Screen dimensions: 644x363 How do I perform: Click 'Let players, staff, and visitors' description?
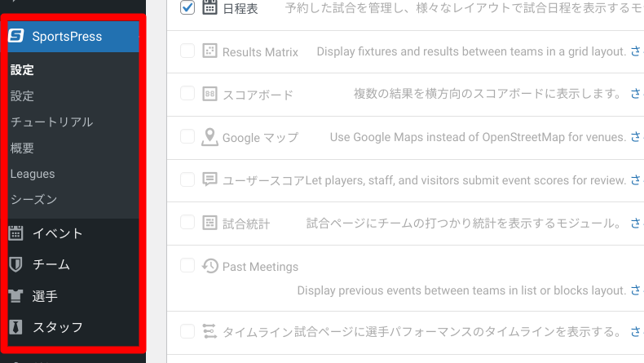[x=465, y=180]
